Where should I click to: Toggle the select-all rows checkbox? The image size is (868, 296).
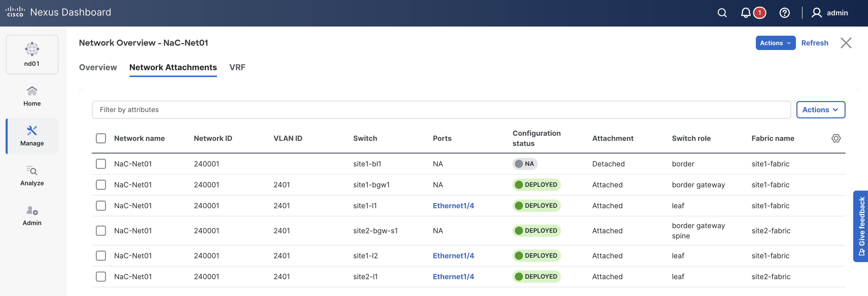pos(101,138)
